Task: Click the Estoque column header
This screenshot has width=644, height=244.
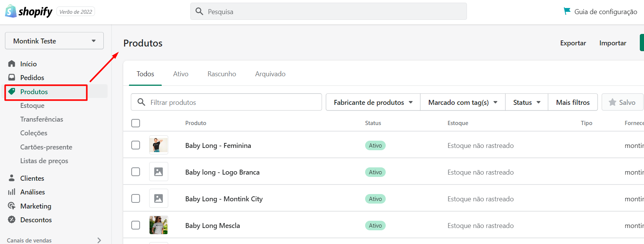Action: tap(458, 123)
